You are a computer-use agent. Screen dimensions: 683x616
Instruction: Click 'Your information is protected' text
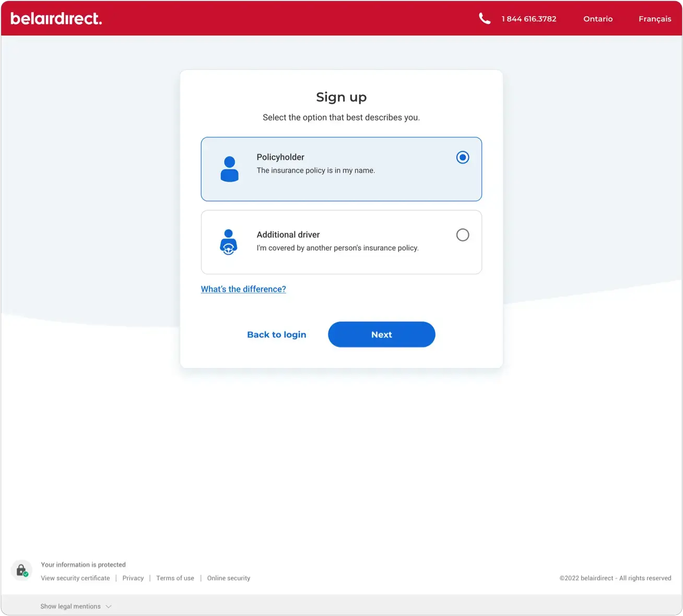[84, 565]
